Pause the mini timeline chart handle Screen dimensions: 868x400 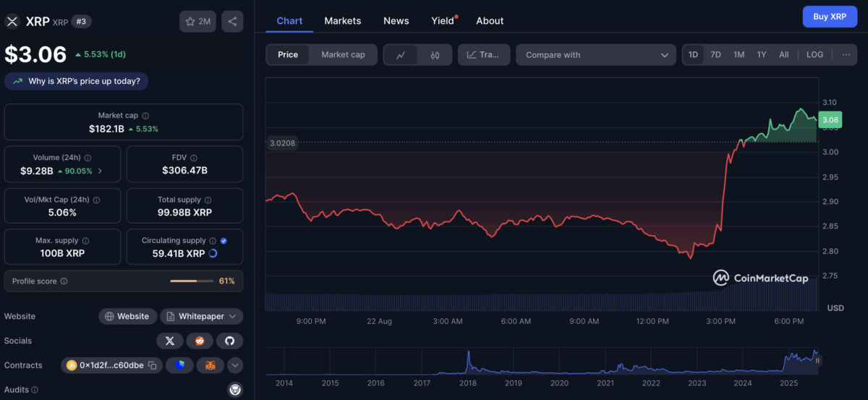pos(818,360)
